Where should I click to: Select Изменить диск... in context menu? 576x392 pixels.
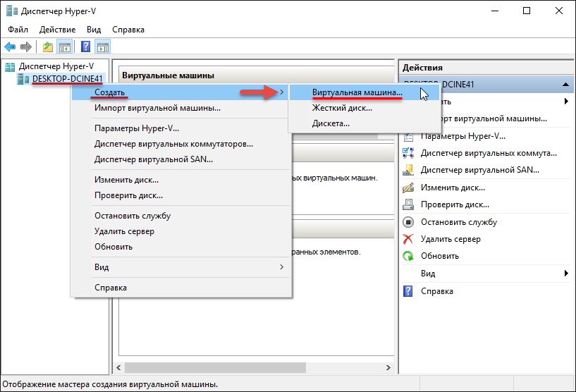click(181, 180)
